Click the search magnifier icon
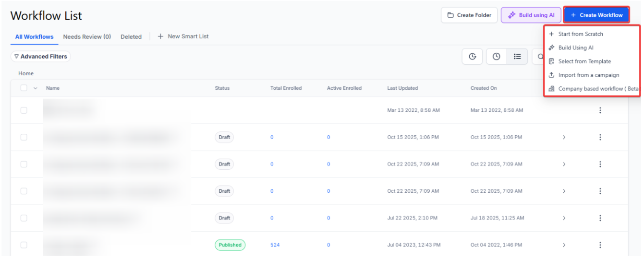 coord(540,57)
